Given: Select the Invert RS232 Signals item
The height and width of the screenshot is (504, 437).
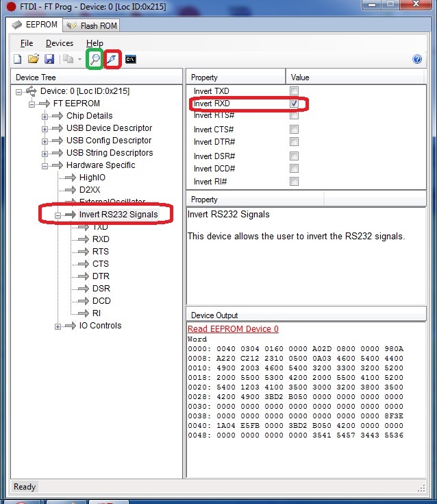Looking at the screenshot, I should [x=118, y=215].
